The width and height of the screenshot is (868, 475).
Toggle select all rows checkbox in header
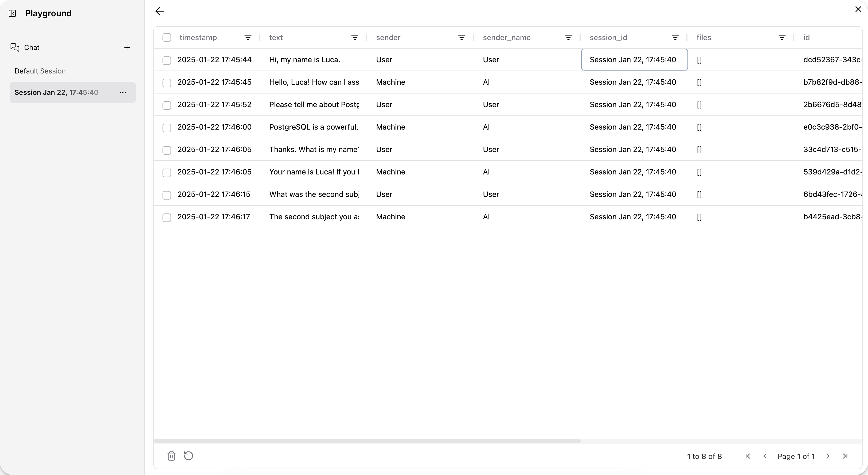[166, 37]
